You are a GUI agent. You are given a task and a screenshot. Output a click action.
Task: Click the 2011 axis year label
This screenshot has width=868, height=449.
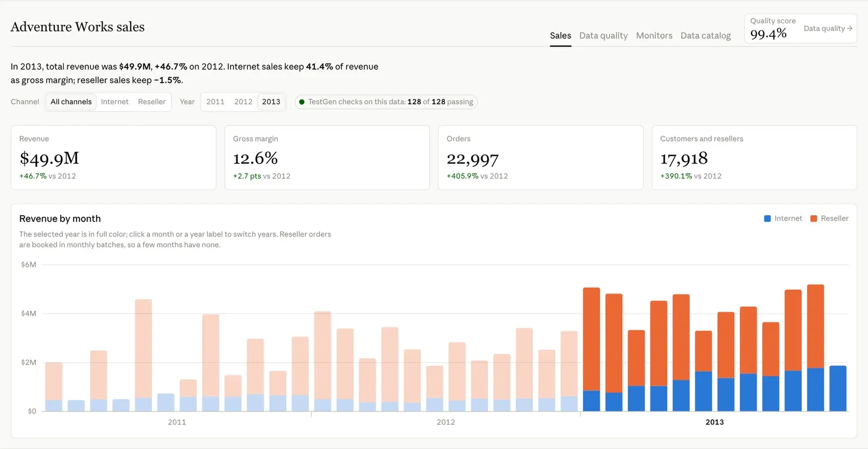tap(177, 422)
